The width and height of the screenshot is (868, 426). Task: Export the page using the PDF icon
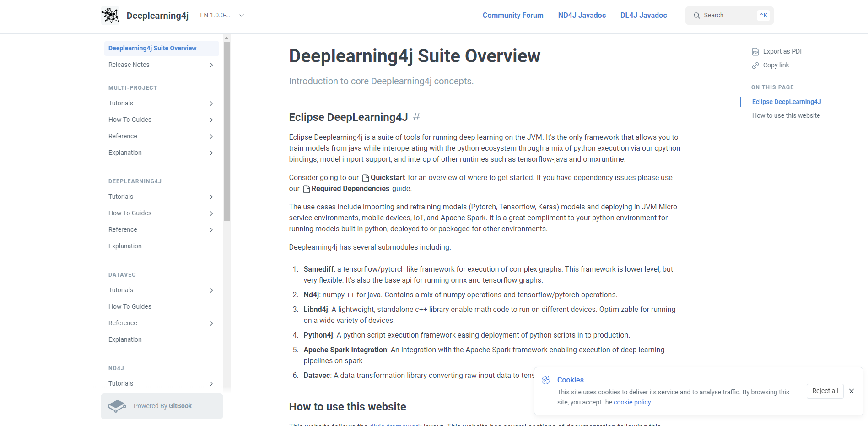(755, 51)
